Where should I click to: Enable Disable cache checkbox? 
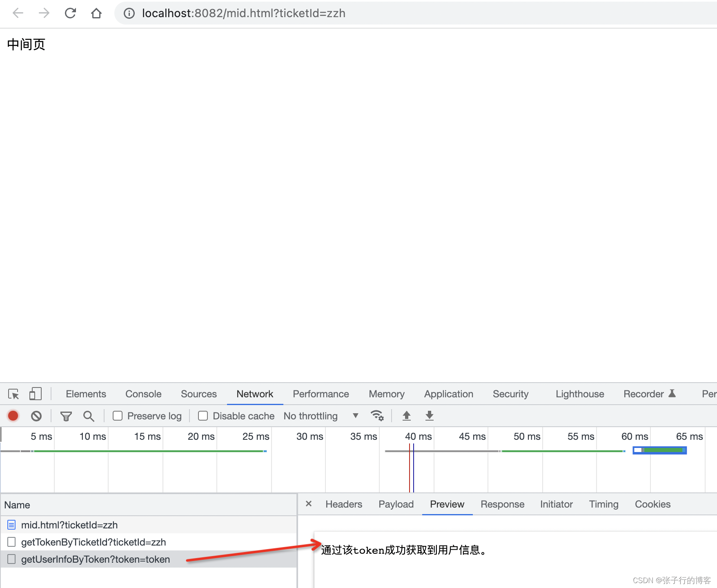tap(203, 416)
